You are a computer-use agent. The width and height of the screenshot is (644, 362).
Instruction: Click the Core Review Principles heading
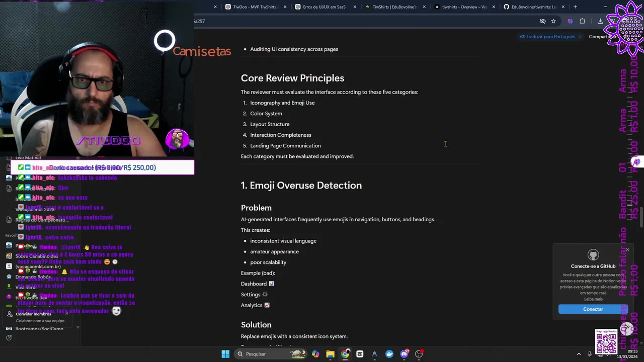coord(292,78)
